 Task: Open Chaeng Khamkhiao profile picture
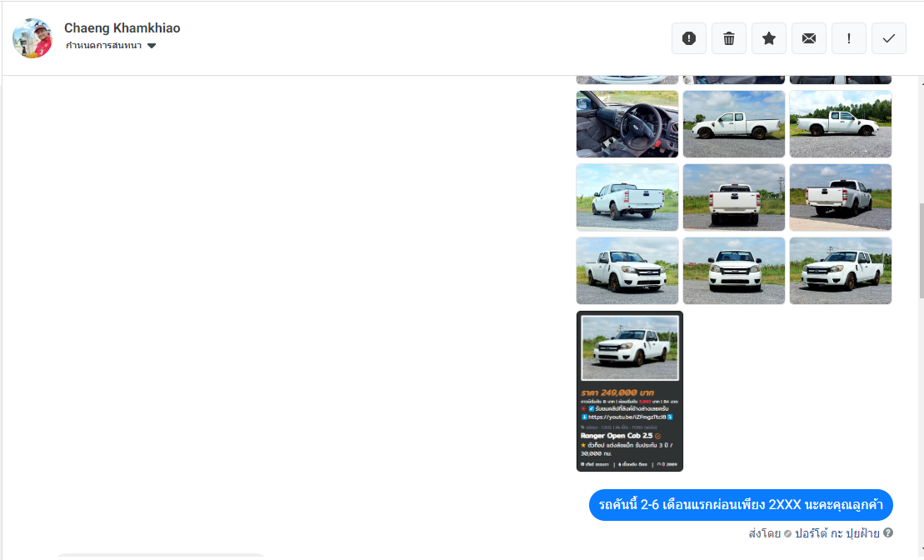click(32, 38)
